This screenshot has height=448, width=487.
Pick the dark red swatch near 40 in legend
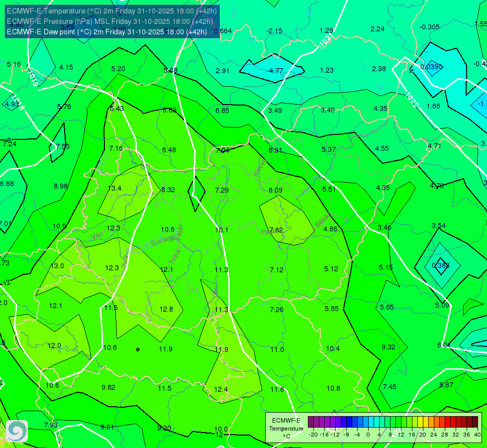click(x=475, y=422)
